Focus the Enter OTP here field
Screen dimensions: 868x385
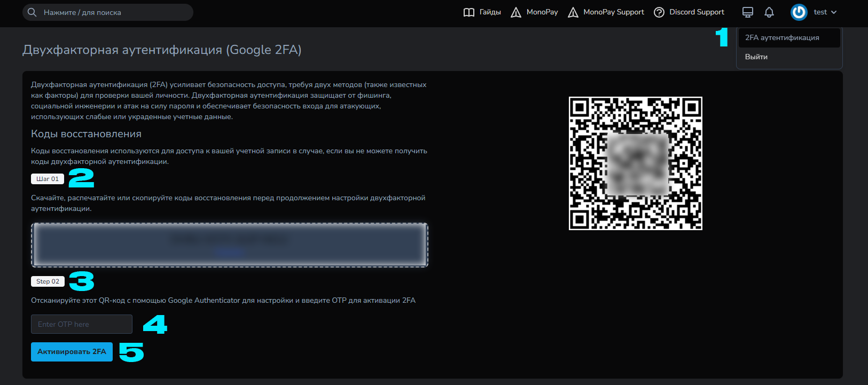(x=82, y=324)
